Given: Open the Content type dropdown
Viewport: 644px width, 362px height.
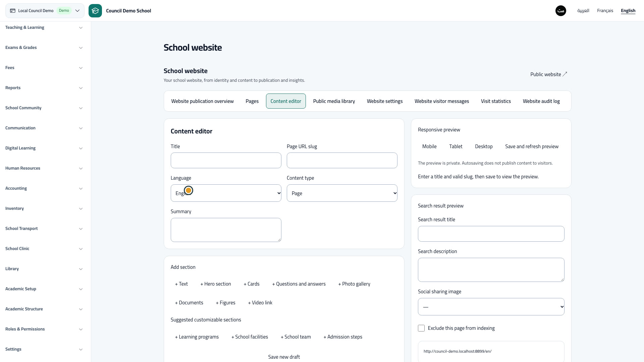Looking at the screenshot, I should tap(342, 193).
